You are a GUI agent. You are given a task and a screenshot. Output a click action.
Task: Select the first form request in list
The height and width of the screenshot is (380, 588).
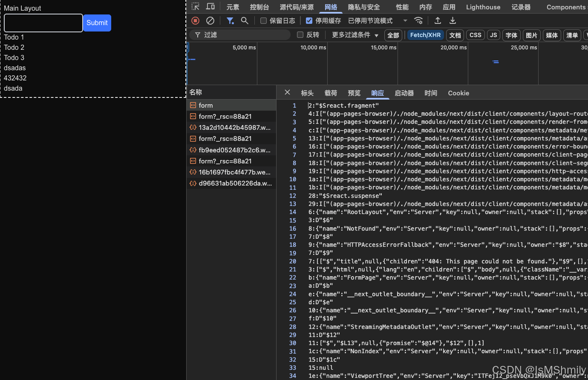click(x=206, y=105)
